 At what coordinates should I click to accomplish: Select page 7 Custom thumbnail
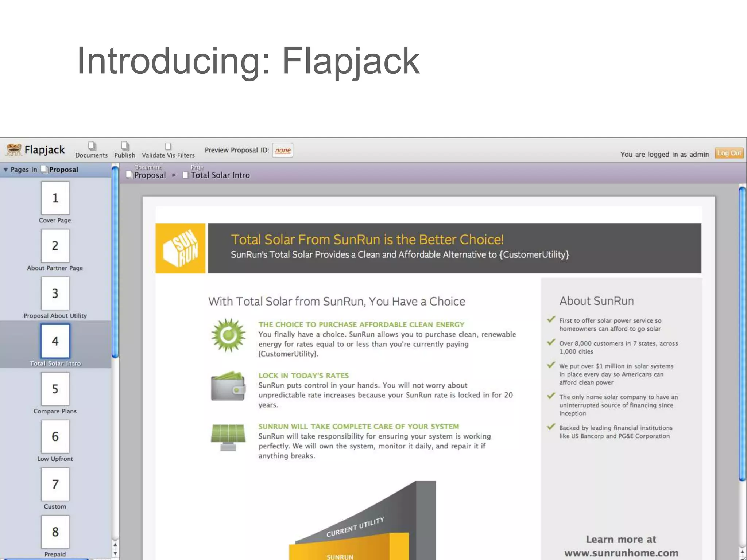pyautogui.click(x=55, y=485)
